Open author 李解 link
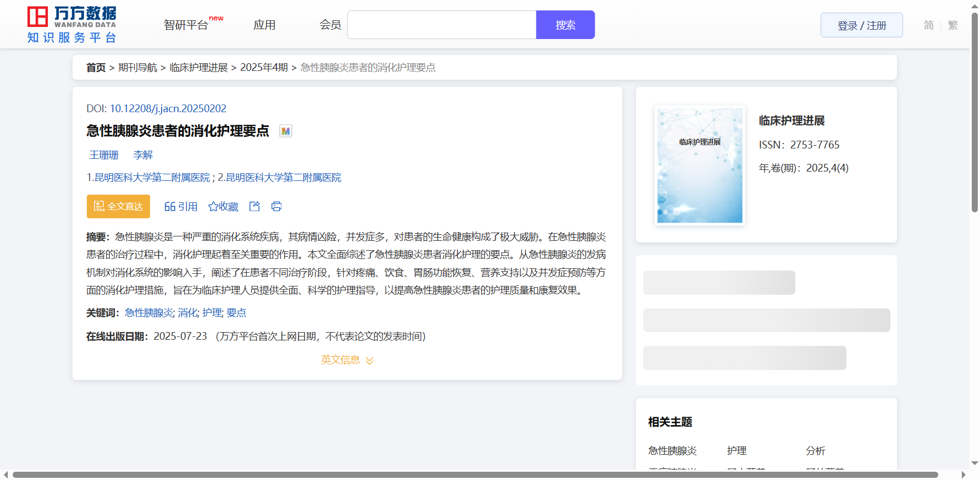The image size is (980, 480). pos(143,155)
